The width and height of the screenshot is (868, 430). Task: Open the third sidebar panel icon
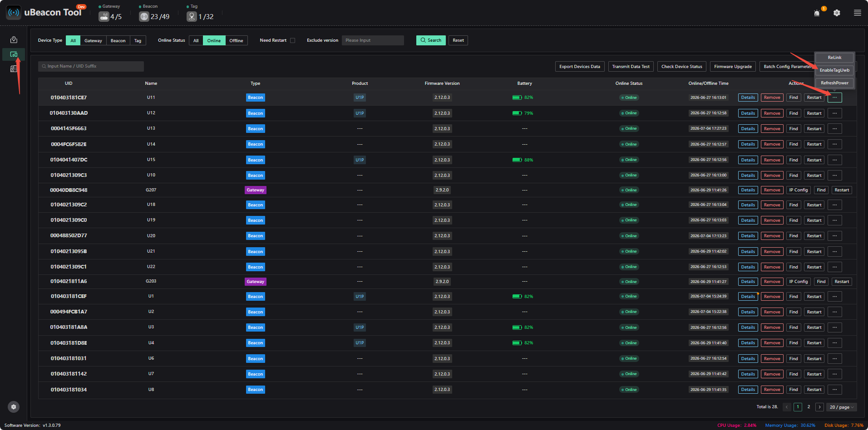pos(14,69)
